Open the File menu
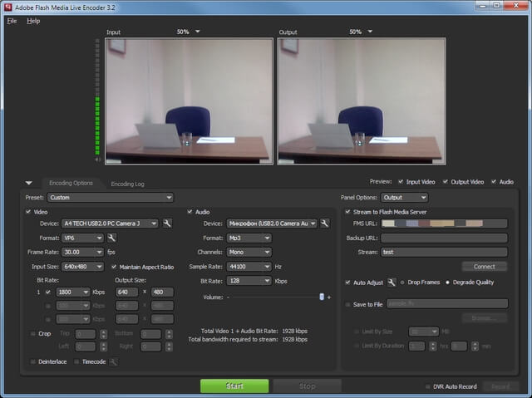The height and width of the screenshot is (398, 532). tap(12, 21)
